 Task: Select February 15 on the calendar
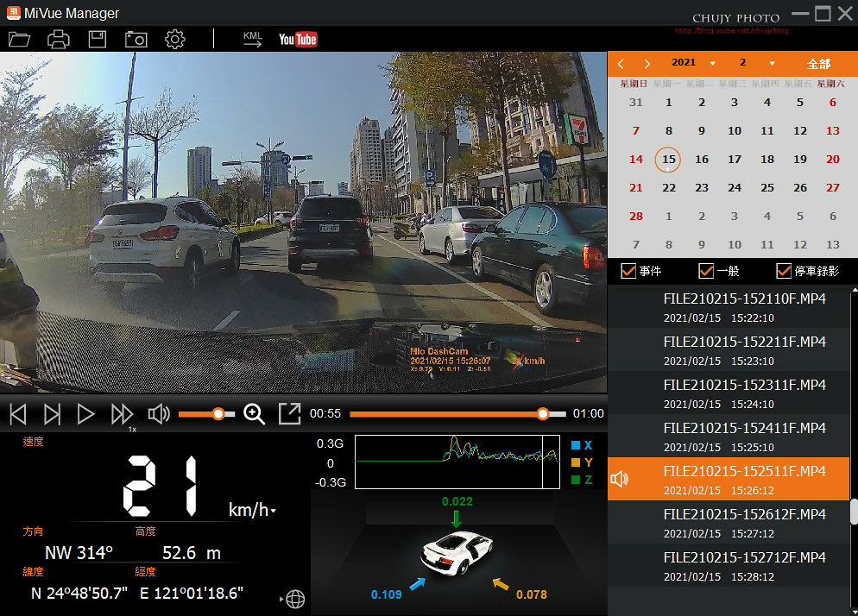point(668,160)
